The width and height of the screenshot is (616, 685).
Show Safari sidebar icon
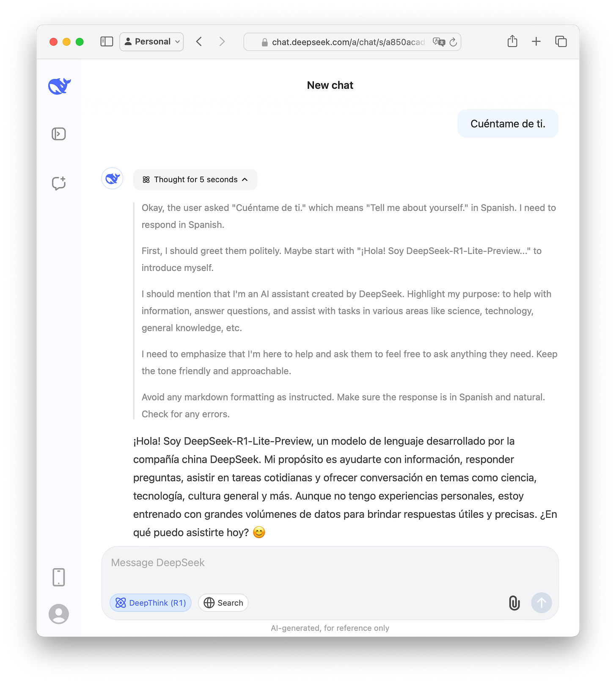tap(107, 41)
